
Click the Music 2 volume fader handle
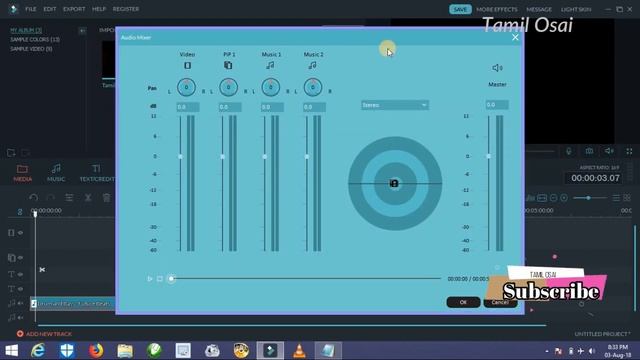click(x=307, y=156)
